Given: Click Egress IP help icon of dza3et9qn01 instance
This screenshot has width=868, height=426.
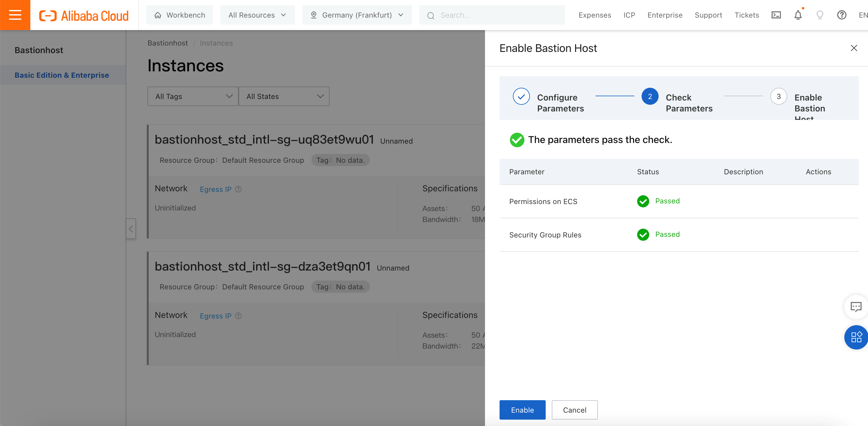Looking at the screenshot, I should (238, 316).
